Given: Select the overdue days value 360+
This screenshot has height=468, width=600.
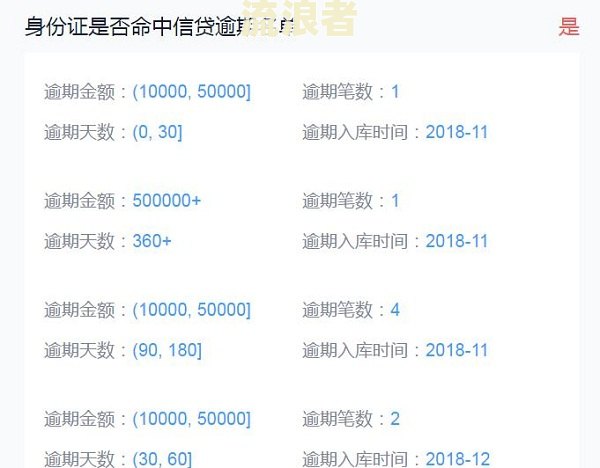Looking at the screenshot, I should click(x=152, y=241).
